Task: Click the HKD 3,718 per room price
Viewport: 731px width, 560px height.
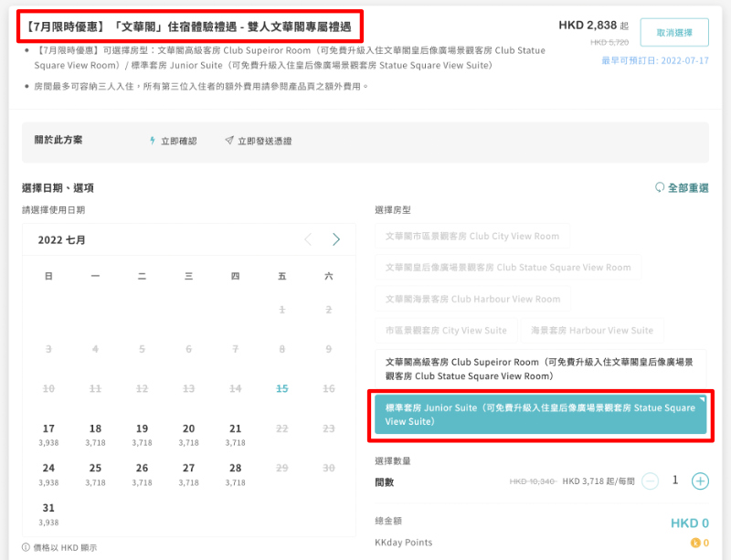Action: tap(599, 481)
